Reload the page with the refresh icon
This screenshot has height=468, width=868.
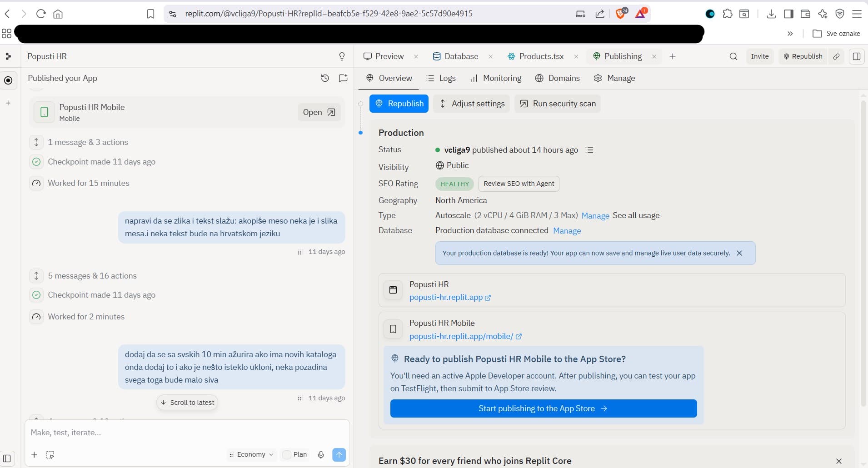pyautogui.click(x=41, y=14)
